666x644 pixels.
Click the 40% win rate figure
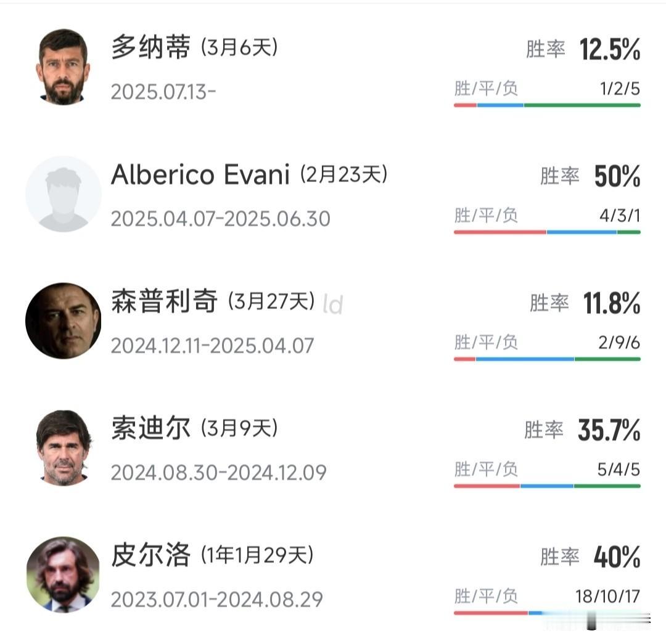tap(617, 557)
